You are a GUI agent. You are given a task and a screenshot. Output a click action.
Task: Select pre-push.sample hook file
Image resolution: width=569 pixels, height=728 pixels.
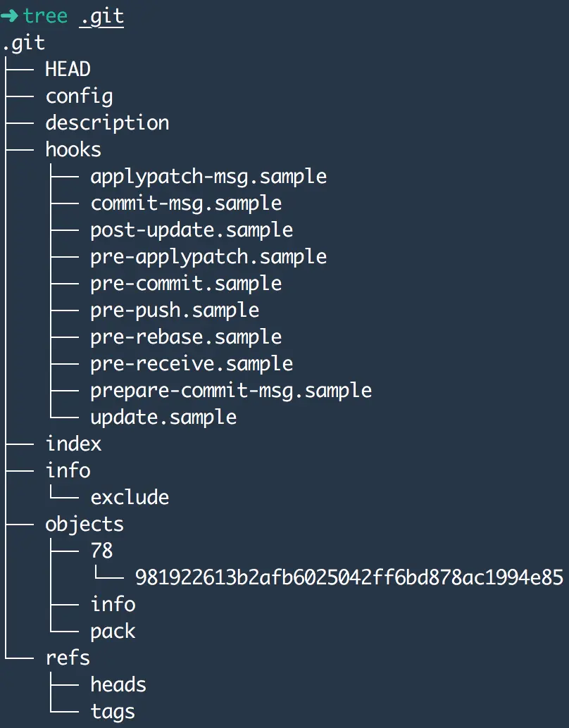[175, 310]
